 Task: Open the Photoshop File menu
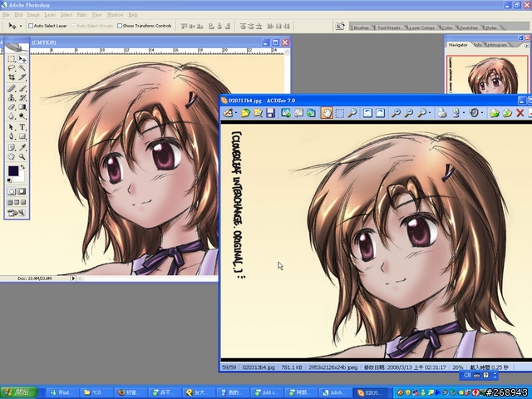coord(6,15)
